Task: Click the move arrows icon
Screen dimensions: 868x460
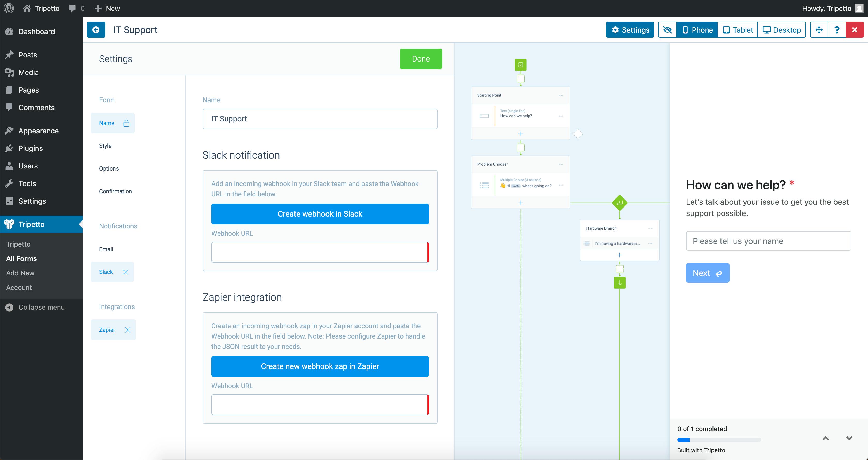Action: tap(819, 30)
